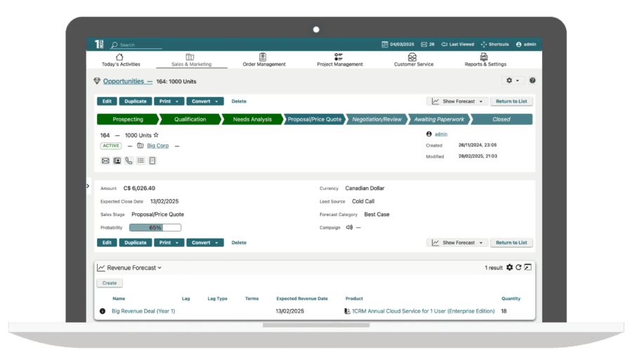Screen dimensions: 632x364
Task: Open Revenue Forecast panel settings gear
Action: 510,267
